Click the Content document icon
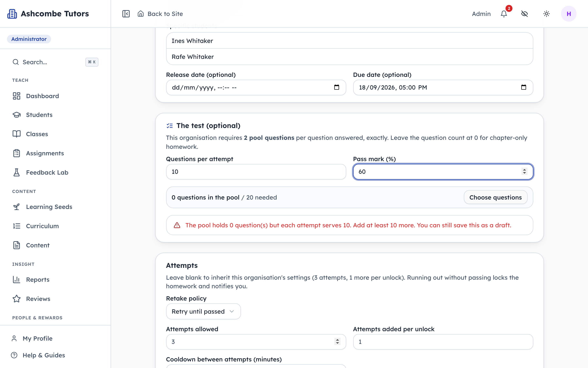588x368 pixels. (x=17, y=245)
